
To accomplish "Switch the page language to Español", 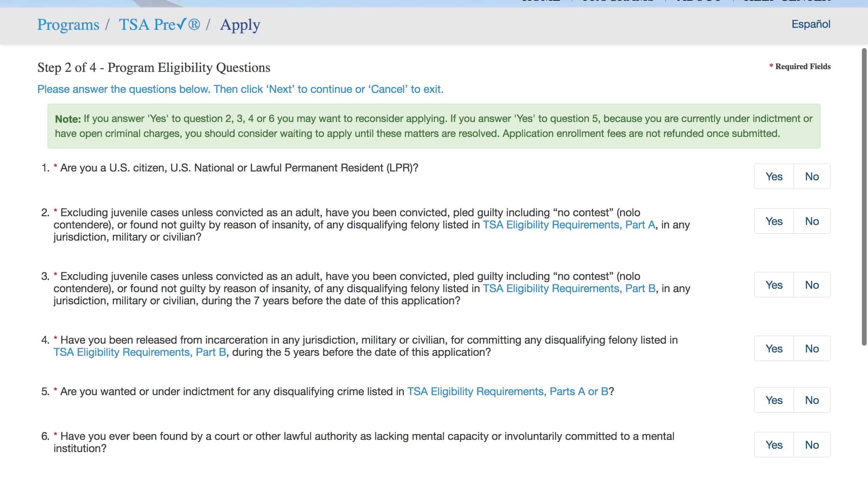I will 811,24.
